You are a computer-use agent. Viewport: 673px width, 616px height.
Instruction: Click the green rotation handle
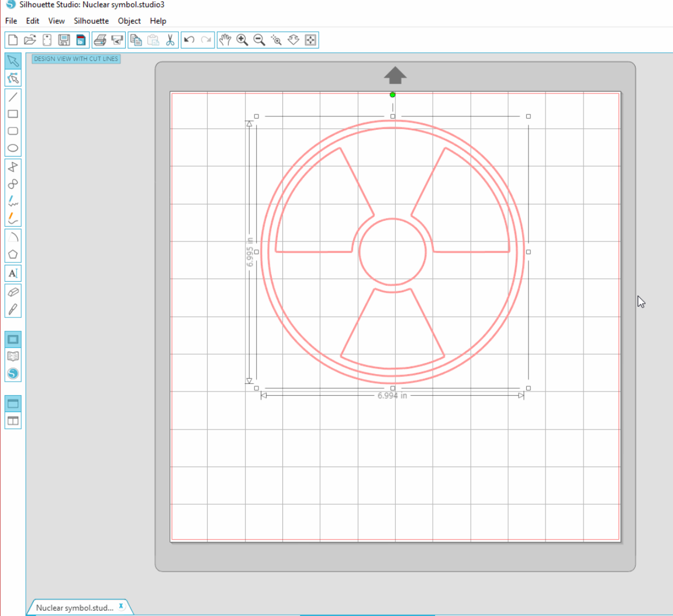pyautogui.click(x=392, y=95)
